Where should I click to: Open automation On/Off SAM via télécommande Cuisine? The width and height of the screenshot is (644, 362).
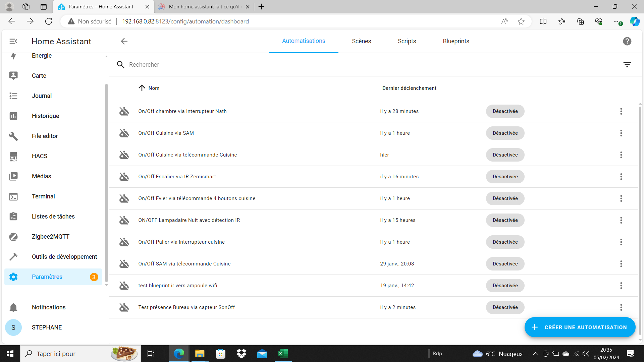(x=184, y=264)
